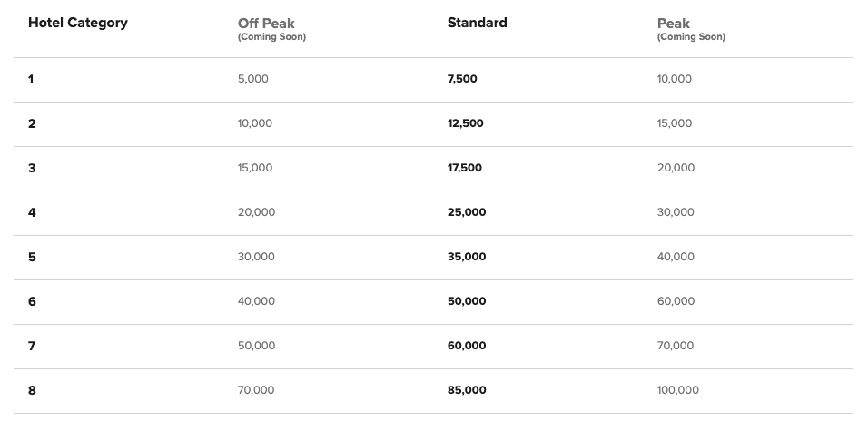Click the Peak column header
This screenshot has height=421, width=868.
click(673, 24)
